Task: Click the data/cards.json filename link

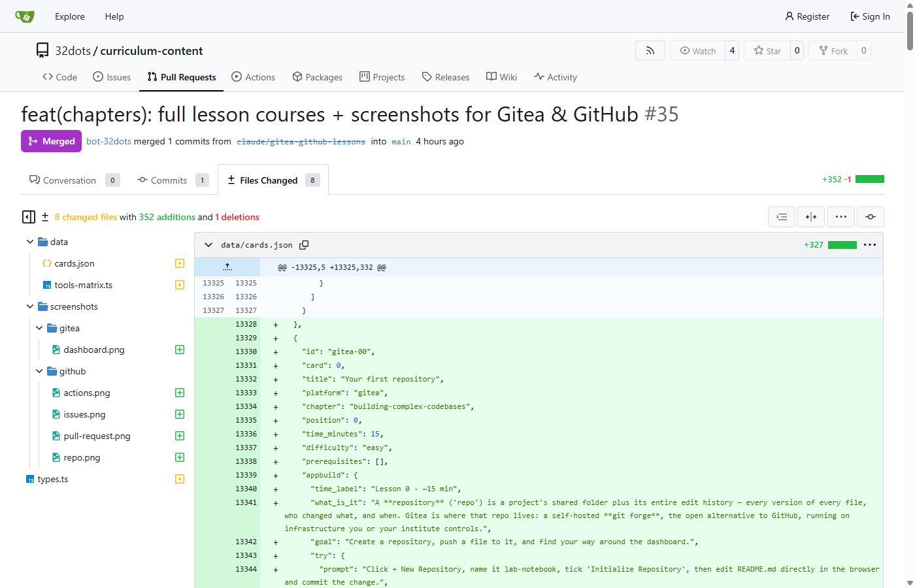Action: click(x=257, y=245)
